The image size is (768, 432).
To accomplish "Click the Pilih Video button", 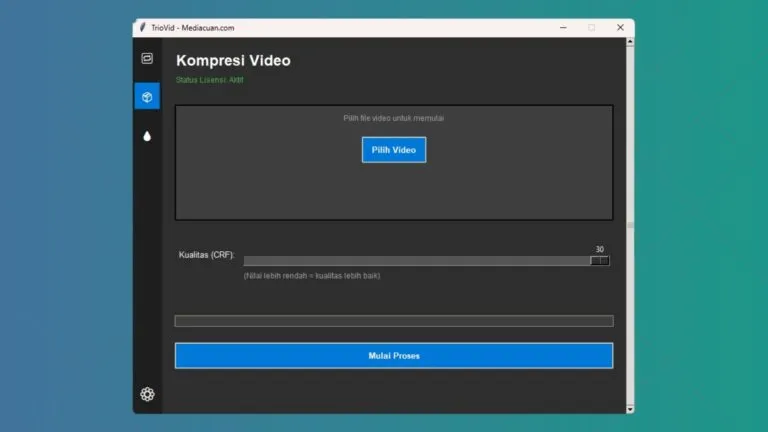I will coord(393,150).
